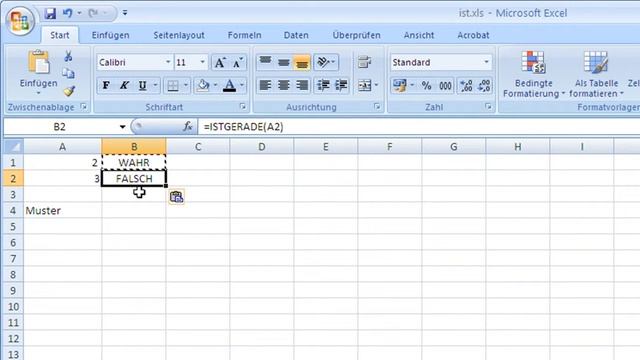
Task: Align text to the top of cell
Action: click(265, 62)
